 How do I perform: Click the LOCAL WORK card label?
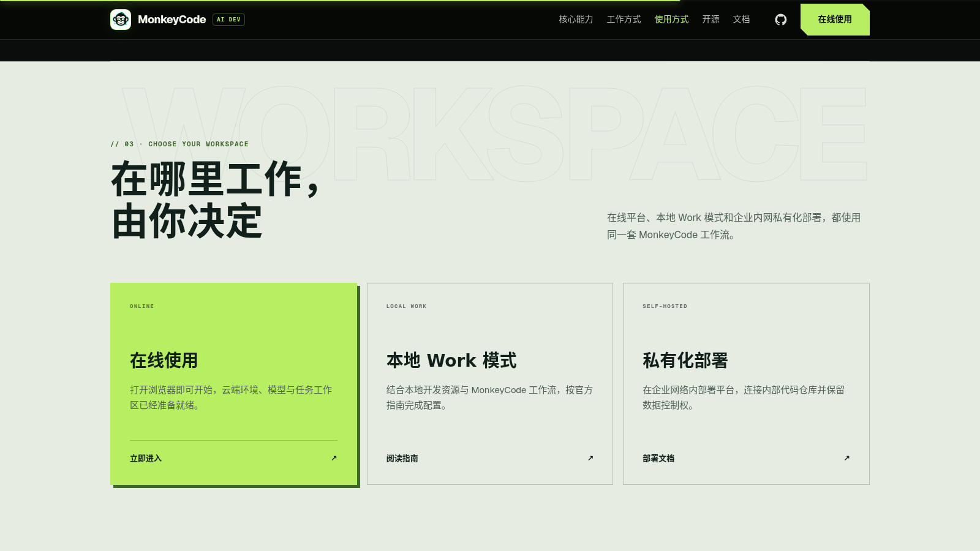click(x=407, y=306)
